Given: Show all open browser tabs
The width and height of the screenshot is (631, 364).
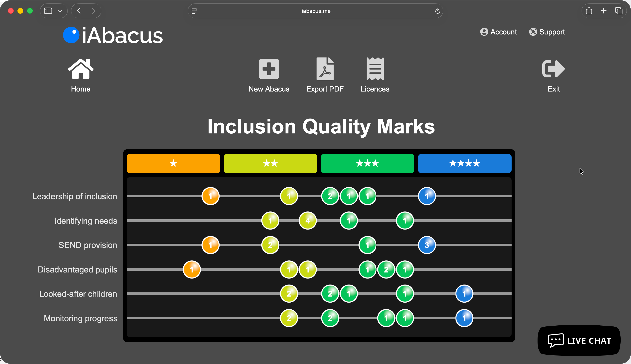Looking at the screenshot, I should (619, 11).
